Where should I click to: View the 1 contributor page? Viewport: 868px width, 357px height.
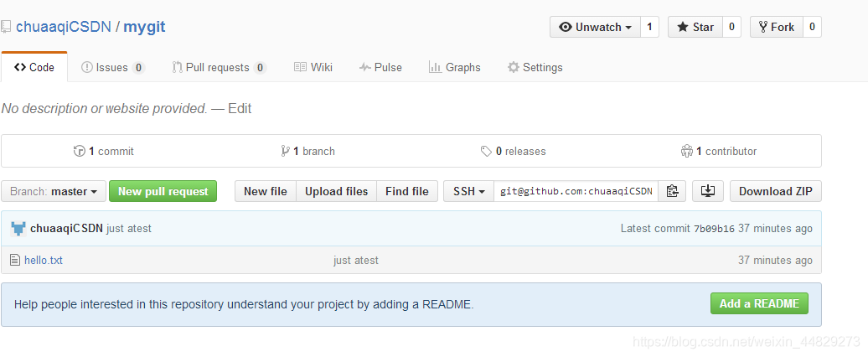pyautogui.click(x=719, y=151)
